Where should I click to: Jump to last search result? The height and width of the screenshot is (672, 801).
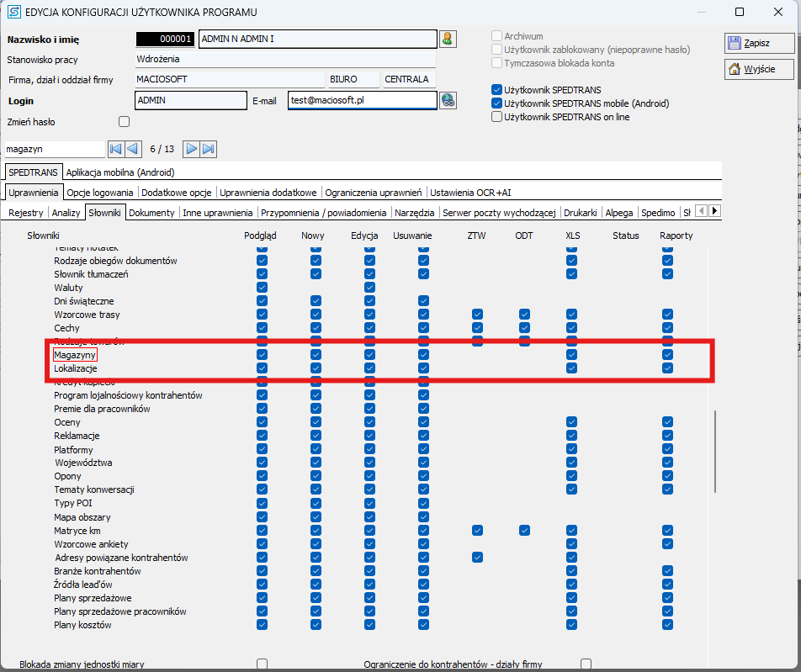click(x=209, y=149)
